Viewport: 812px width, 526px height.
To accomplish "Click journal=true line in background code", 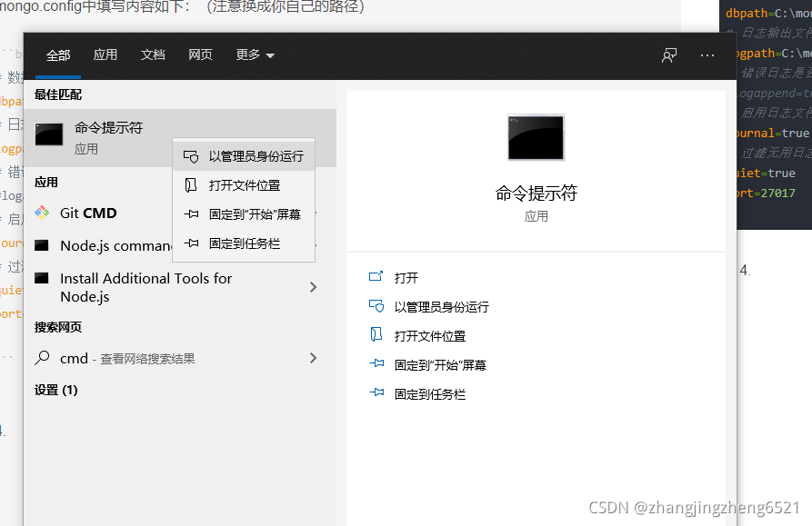I will (x=773, y=133).
